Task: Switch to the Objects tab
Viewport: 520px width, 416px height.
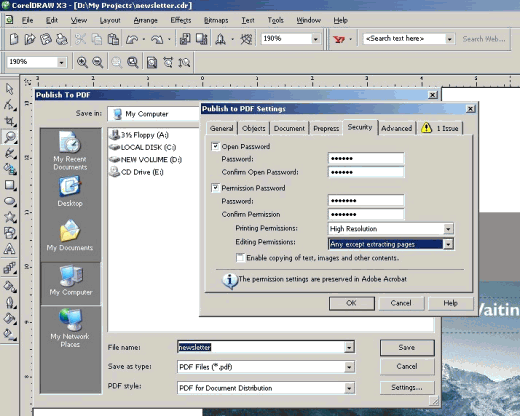Action: (254, 128)
